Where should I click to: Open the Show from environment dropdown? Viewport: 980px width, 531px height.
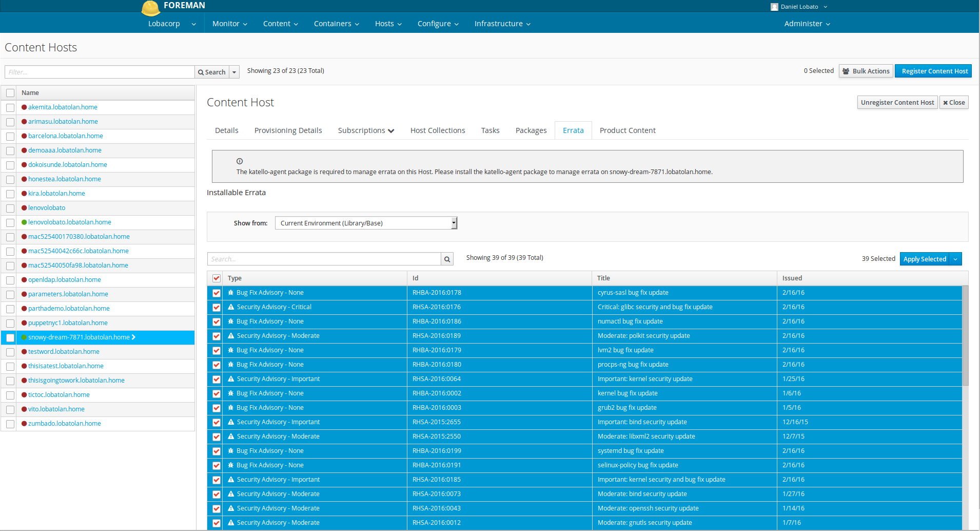coord(366,223)
